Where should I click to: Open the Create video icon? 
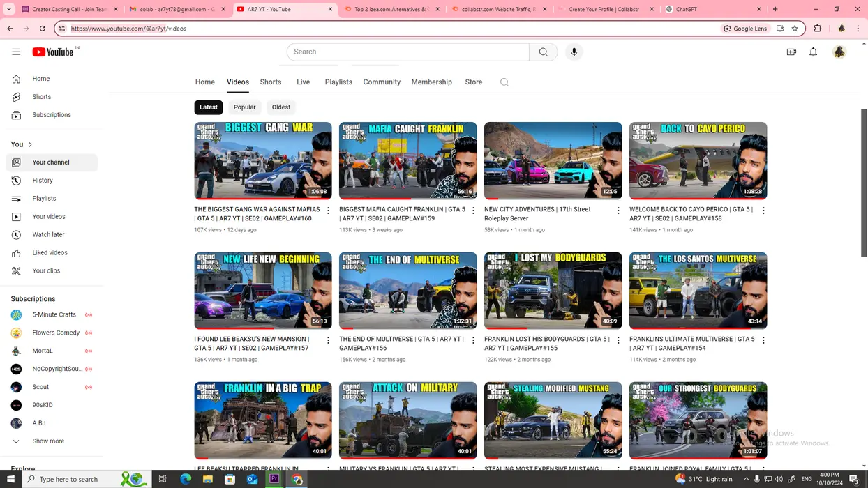click(x=791, y=52)
